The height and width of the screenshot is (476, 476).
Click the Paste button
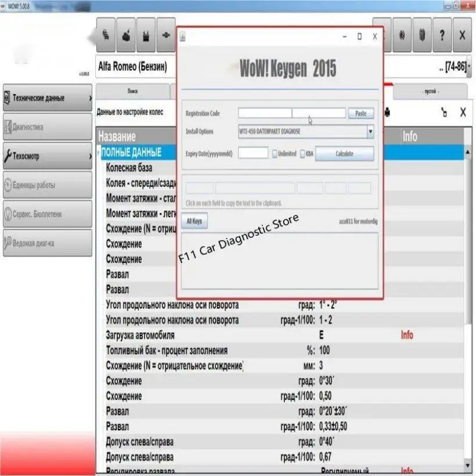[x=361, y=113]
